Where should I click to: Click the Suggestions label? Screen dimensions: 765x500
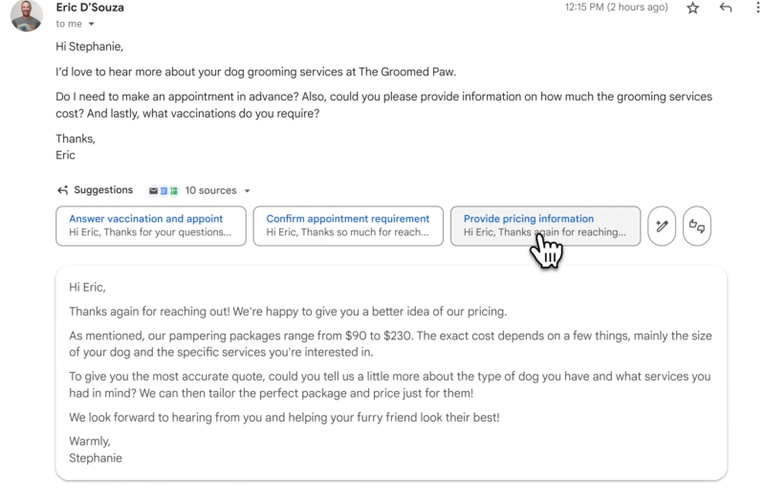tap(103, 190)
